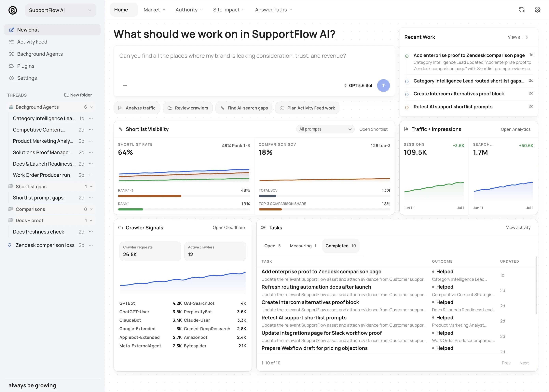The height and width of the screenshot is (392, 549).
Task: Click the View activity link
Action: 518,227
